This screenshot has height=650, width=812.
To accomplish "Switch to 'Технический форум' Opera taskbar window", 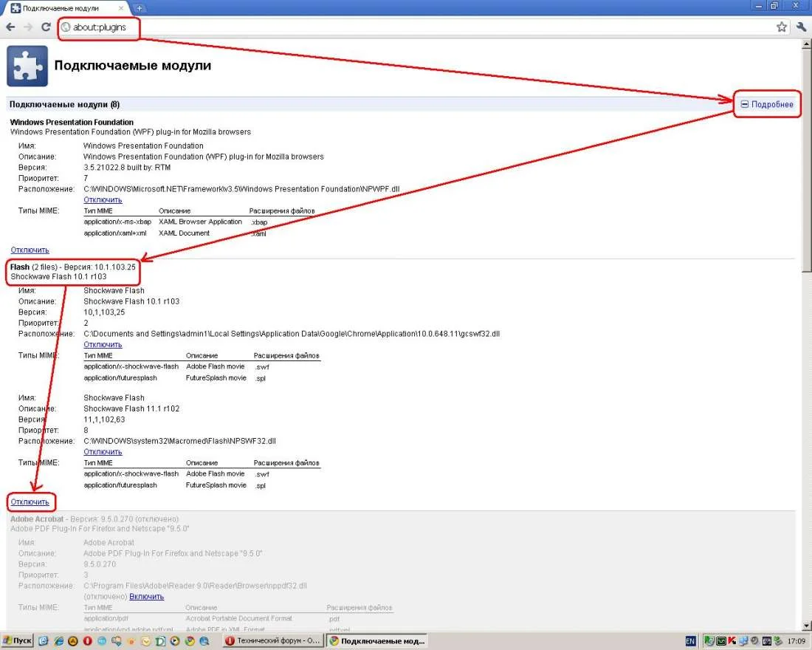I will (273, 641).
